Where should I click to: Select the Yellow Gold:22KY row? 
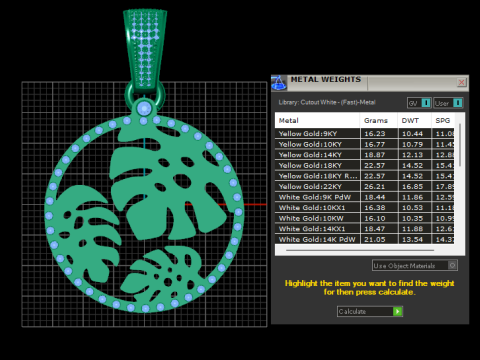364,186
